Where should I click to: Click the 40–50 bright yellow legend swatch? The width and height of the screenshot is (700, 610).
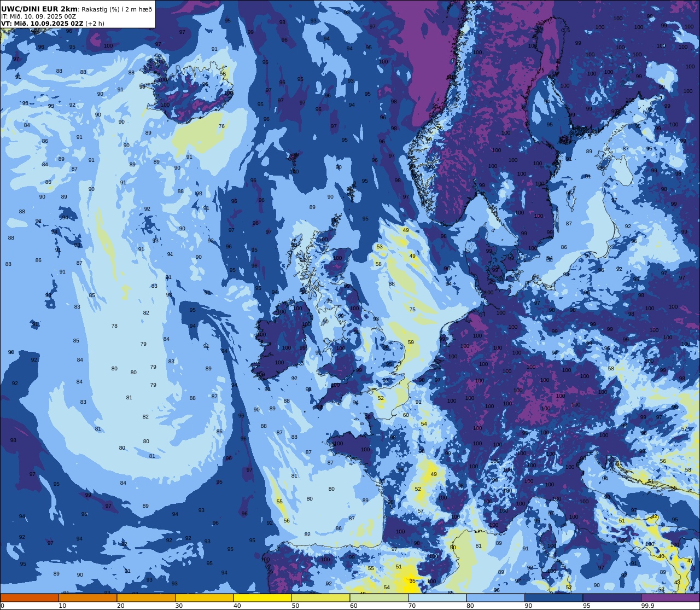[x=262, y=597]
